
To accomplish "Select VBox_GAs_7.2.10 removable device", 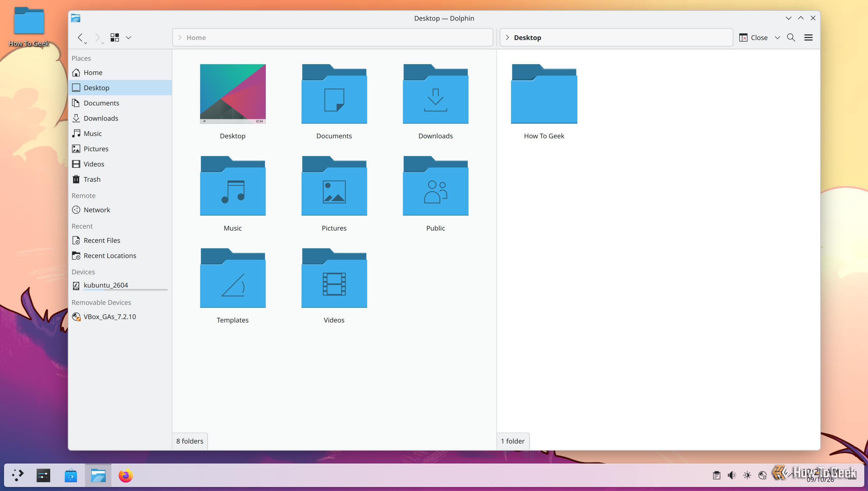I will point(120,317).
